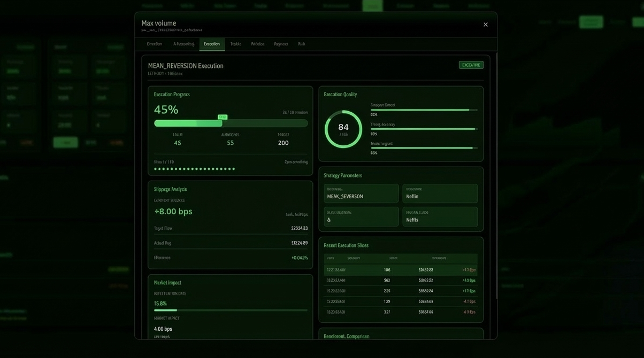
Task: Click the small marker tag above progress bar
Action: [223, 117]
